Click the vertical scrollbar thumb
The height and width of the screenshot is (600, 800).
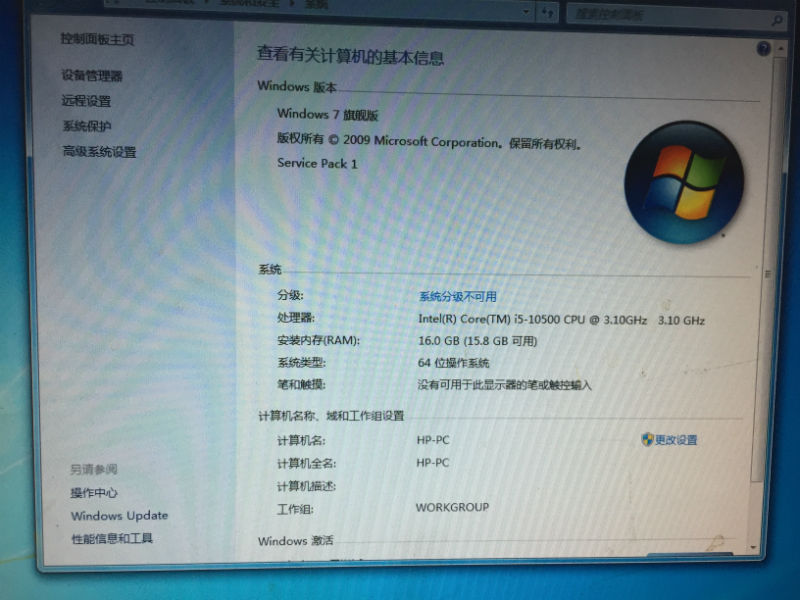[768, 270]
